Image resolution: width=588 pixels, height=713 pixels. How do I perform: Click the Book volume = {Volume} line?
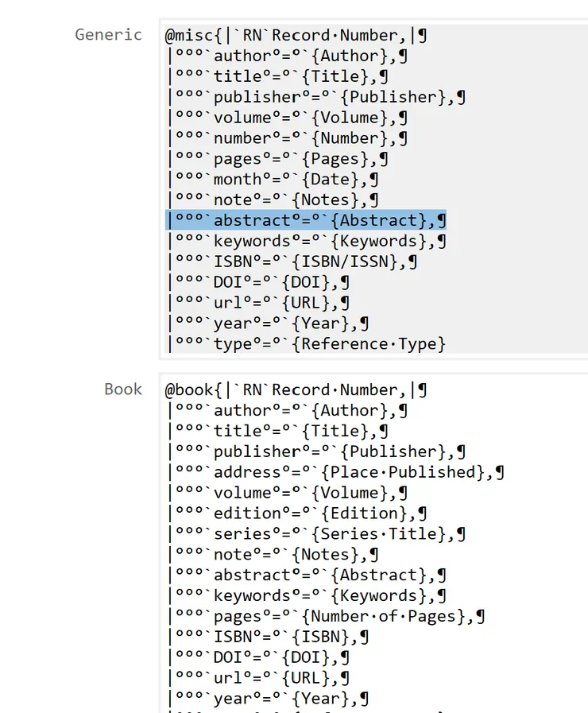pyautogui.click(x=288, y=493)
